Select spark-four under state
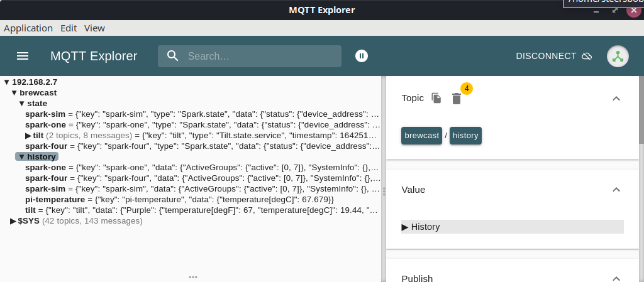This screenshot has width=644, height=282. point(203,146)
